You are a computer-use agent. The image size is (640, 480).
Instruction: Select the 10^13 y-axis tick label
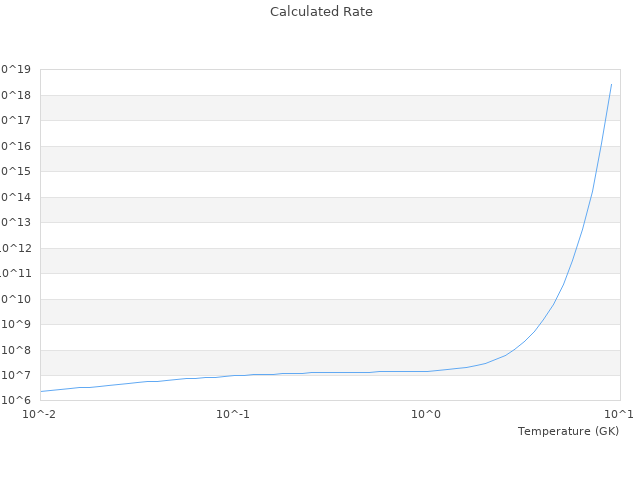[x=15, y=222]
